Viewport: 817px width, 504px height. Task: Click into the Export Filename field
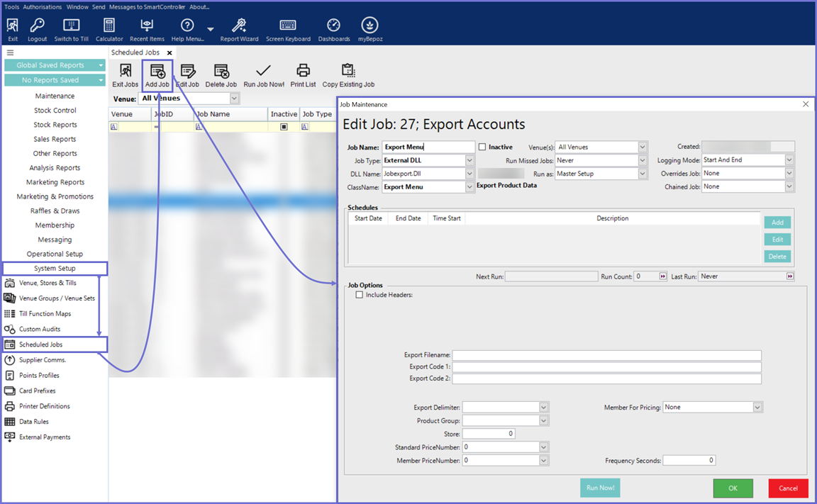click(x=606, y=355)
